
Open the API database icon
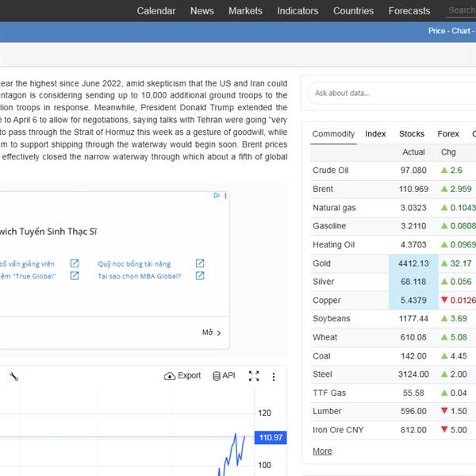(x=216, y=376)
